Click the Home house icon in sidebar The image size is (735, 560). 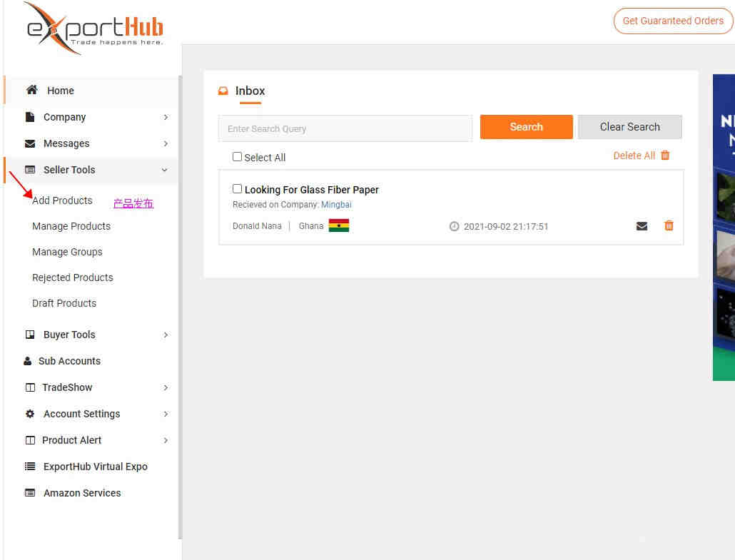coord(32,90)
